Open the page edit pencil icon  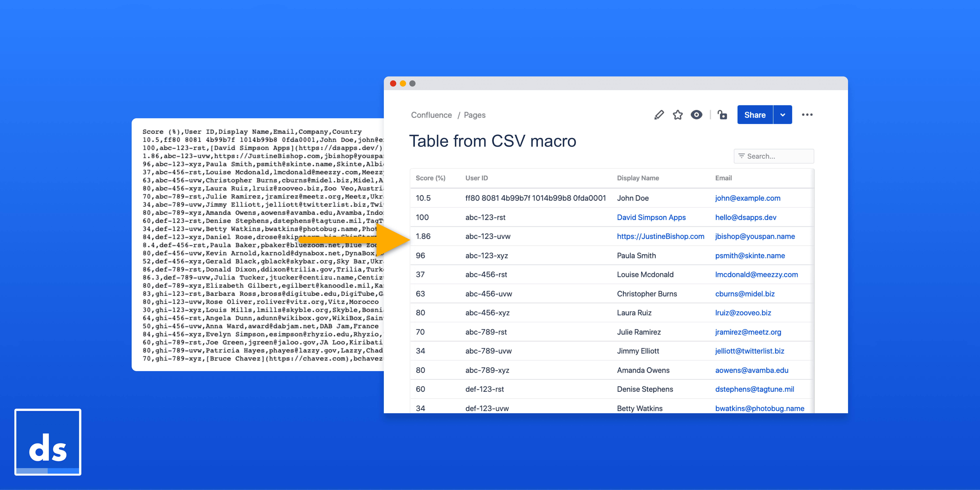tap(659, 114)
